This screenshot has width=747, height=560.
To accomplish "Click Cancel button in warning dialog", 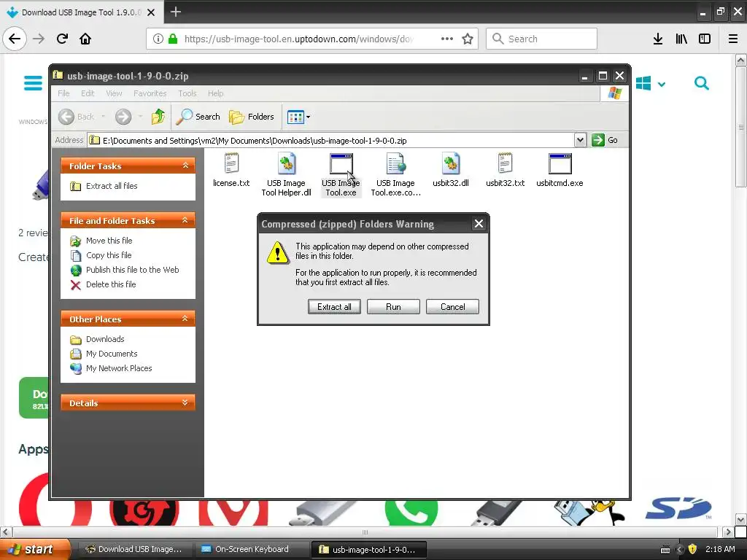I will pyautogui.click(x=452, y=307).
